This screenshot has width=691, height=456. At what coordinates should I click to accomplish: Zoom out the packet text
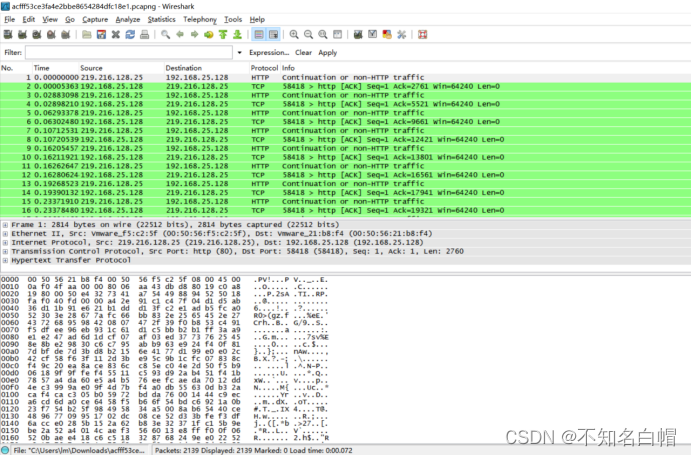coord(308,34)
